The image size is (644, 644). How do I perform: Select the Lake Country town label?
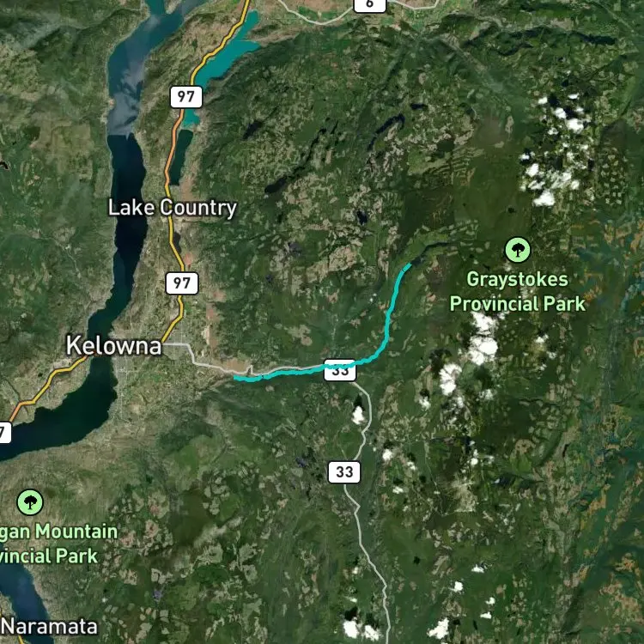[x=172, y=208]
